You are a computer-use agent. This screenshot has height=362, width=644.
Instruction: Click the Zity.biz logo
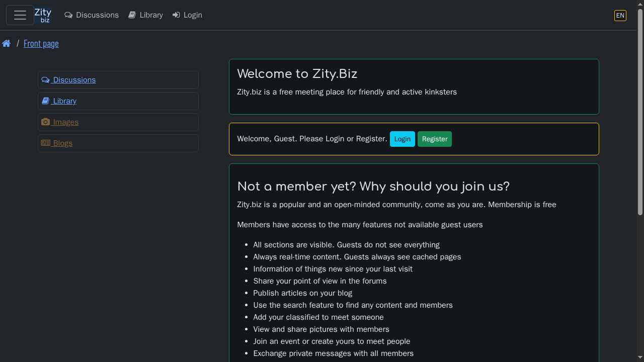pyautogui.click(x=43, y=15)
